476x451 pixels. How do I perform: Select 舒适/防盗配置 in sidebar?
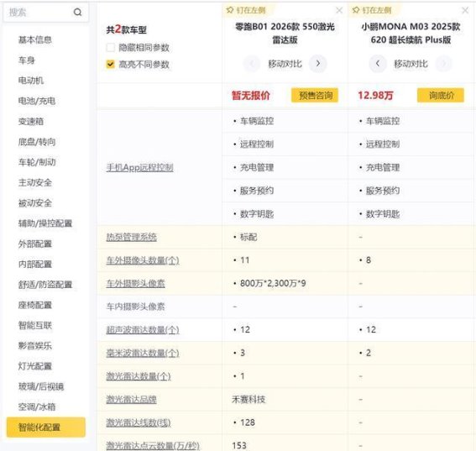pyautogui.click(x=45, y=285)
